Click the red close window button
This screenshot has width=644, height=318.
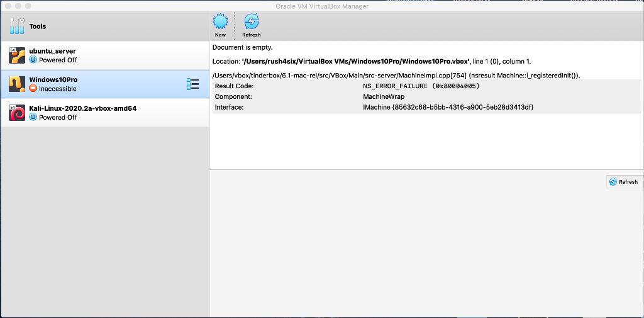(x=8, y=6)
